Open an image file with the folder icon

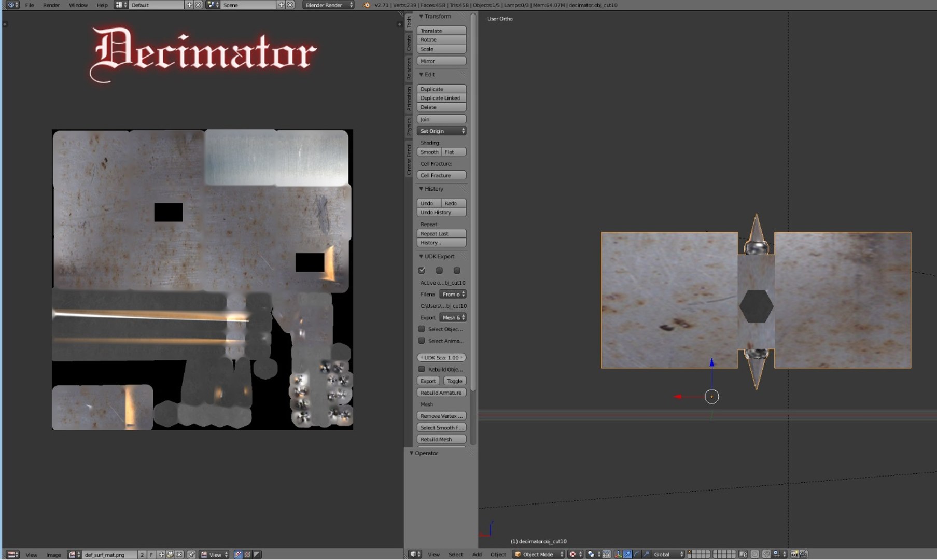[170, 554]
